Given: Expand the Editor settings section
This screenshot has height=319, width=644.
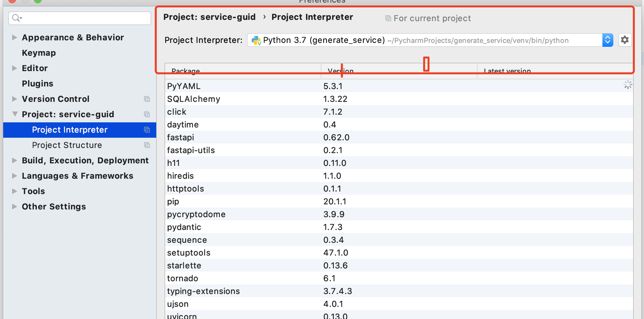Looking at the screenshot, I should point(14,68).
